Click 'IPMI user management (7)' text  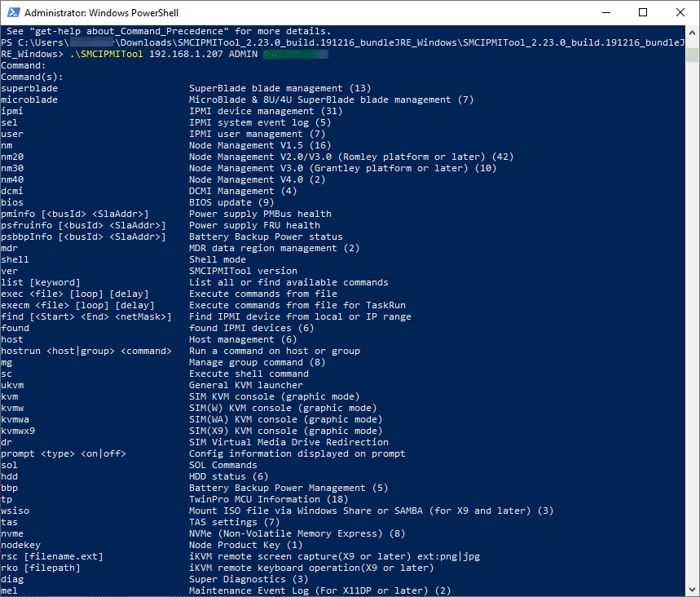258,134
